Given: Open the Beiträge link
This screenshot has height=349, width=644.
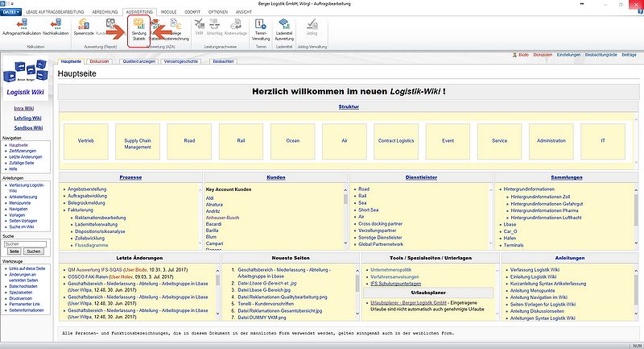Looking at the screenshot, I should point(629,55).
